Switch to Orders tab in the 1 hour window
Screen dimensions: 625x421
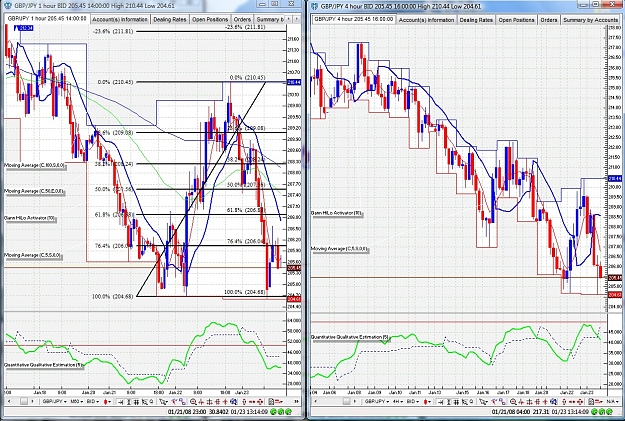pyautogui.click(x=242, y=19)
